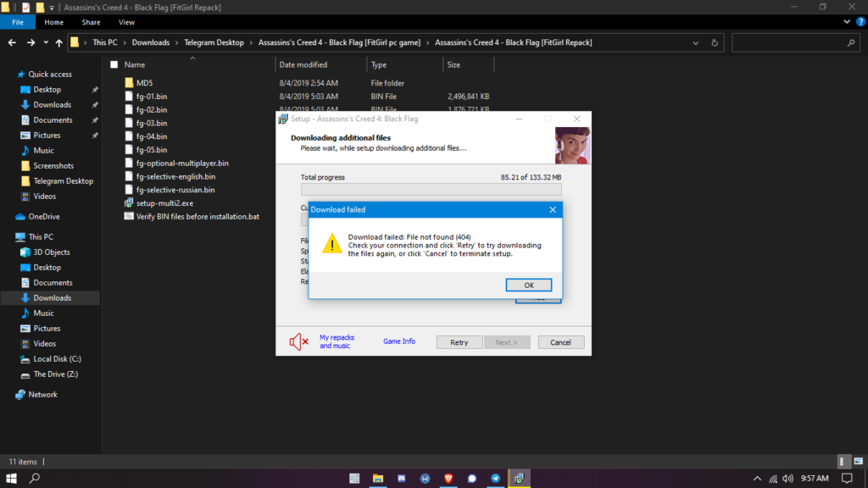868x488 pixels.
Task: Open quick access toolbar customize dropdown
Action: (52, 8)
